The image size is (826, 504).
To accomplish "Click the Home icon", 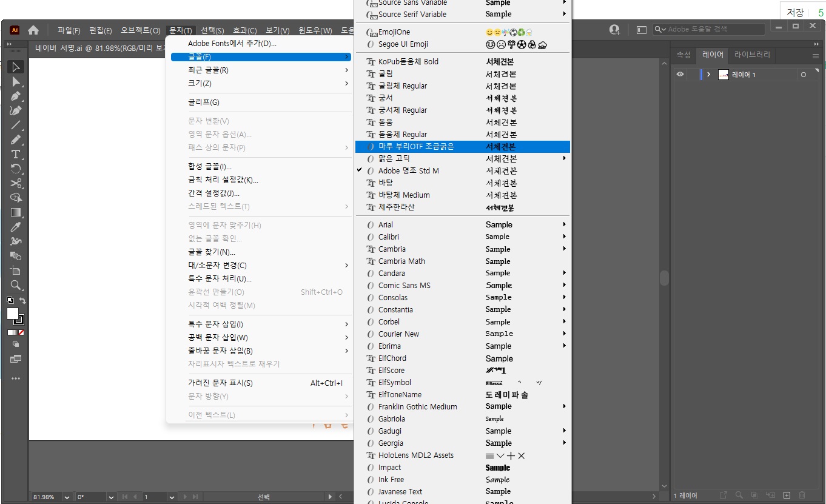I will [x=33, y=30].
